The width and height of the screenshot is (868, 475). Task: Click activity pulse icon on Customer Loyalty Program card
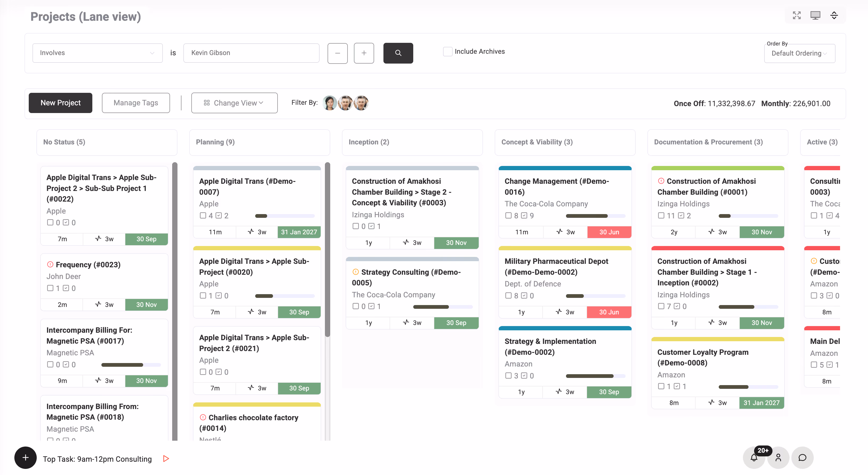pyautogui.click(x=712, y=402)
